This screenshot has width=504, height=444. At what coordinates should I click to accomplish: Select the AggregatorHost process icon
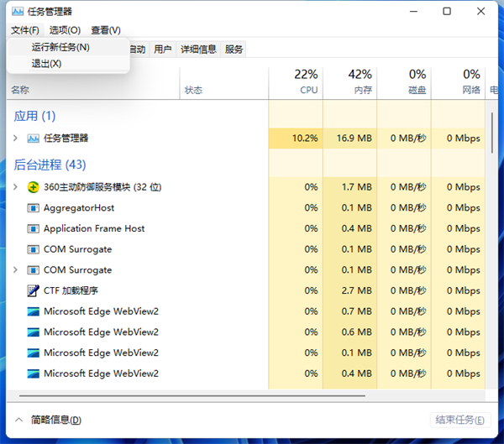click(33, 208)
